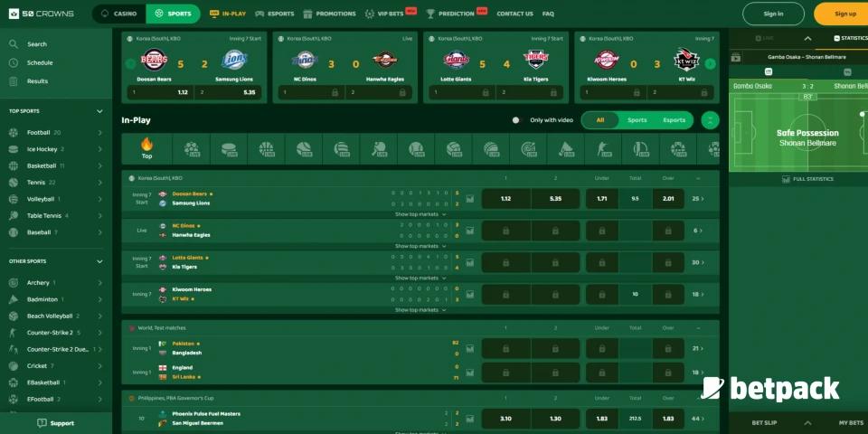The width and height of the screenshot is (868, 434).
Task: Open Schedule from the sidebar
Action: pyautogui.click(x=39, y=62)
